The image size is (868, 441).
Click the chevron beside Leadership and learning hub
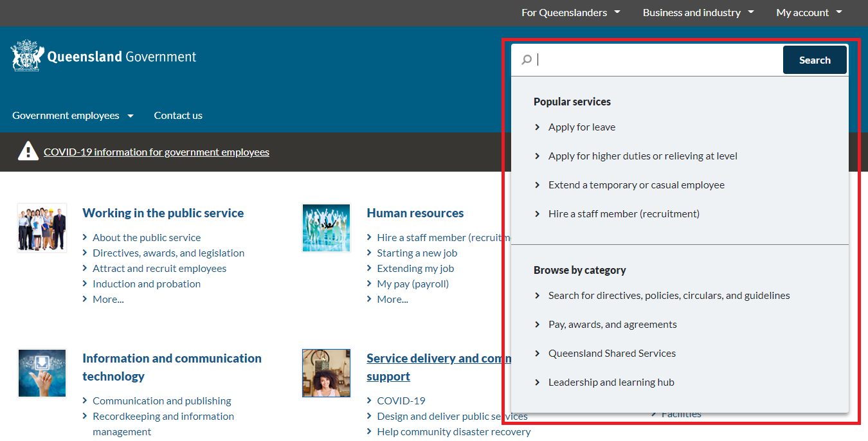(538, 382)
